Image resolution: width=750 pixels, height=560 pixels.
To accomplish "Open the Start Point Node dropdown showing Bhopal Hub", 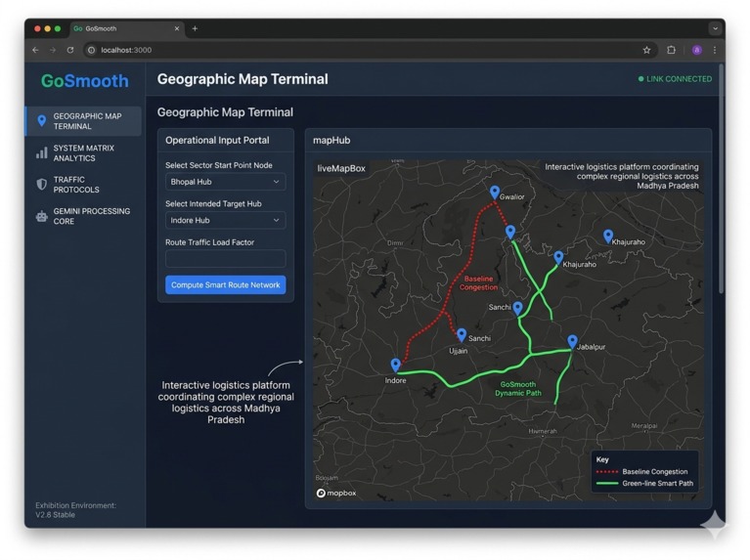I will tap(225, 182).
